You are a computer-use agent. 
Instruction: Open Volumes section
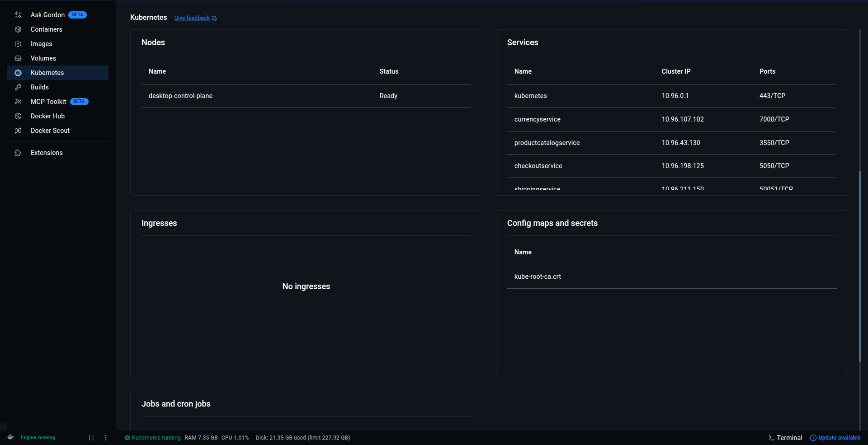coord(58,58)
